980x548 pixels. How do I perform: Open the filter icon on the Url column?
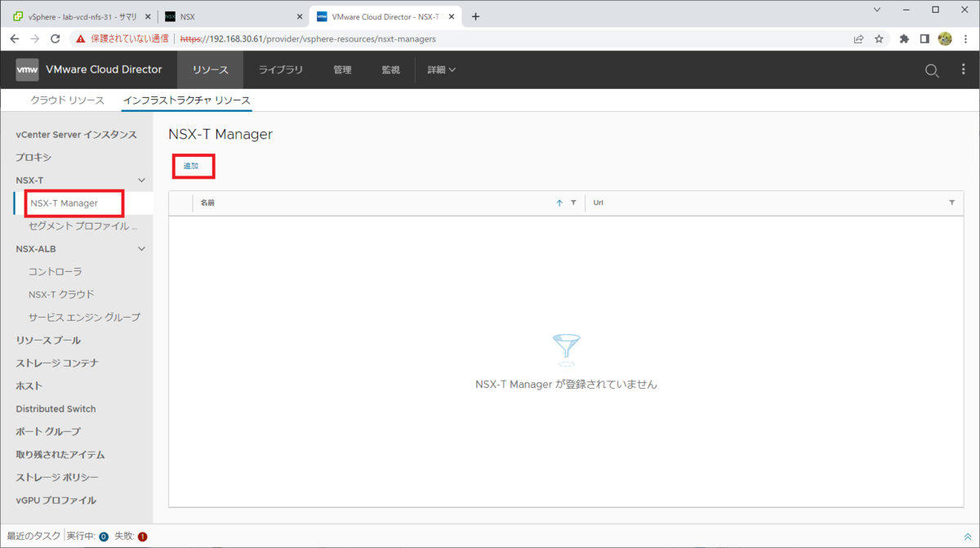pos(951,202)
